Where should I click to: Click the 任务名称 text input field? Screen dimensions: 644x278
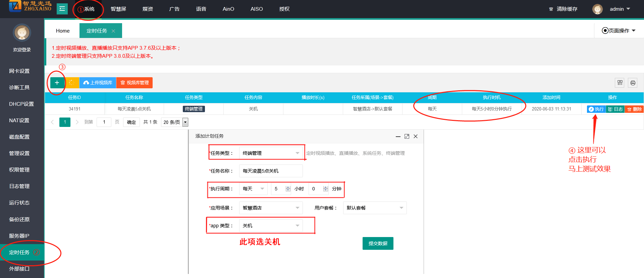(x=271, y=171)
